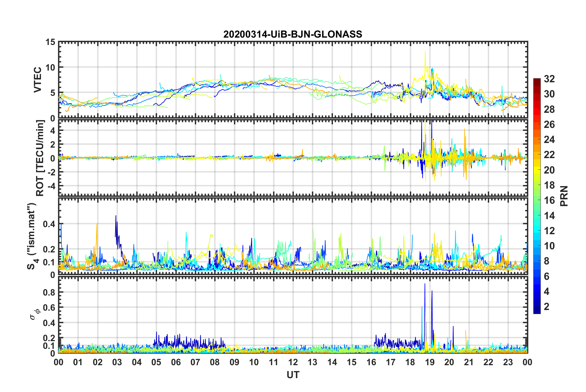Click the ROT [TECU/min] axis label
Screen dimensions: 586x392
[40, 158]
